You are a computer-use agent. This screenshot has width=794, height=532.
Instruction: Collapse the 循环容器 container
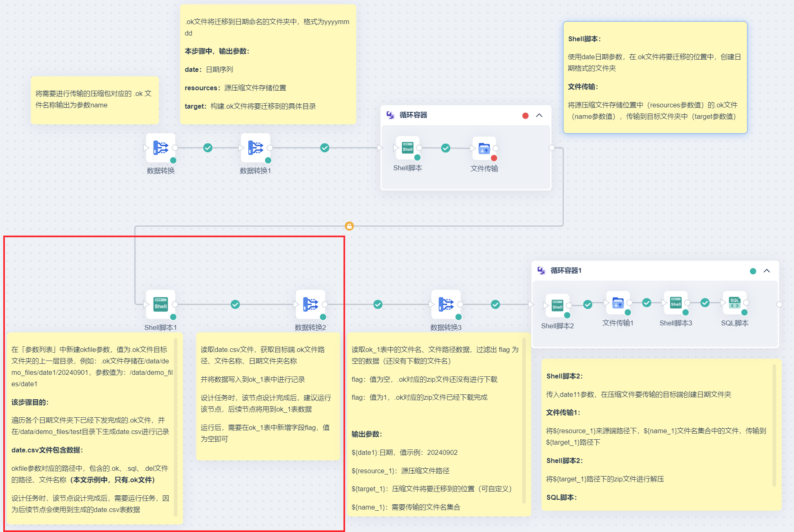point(539,116)
